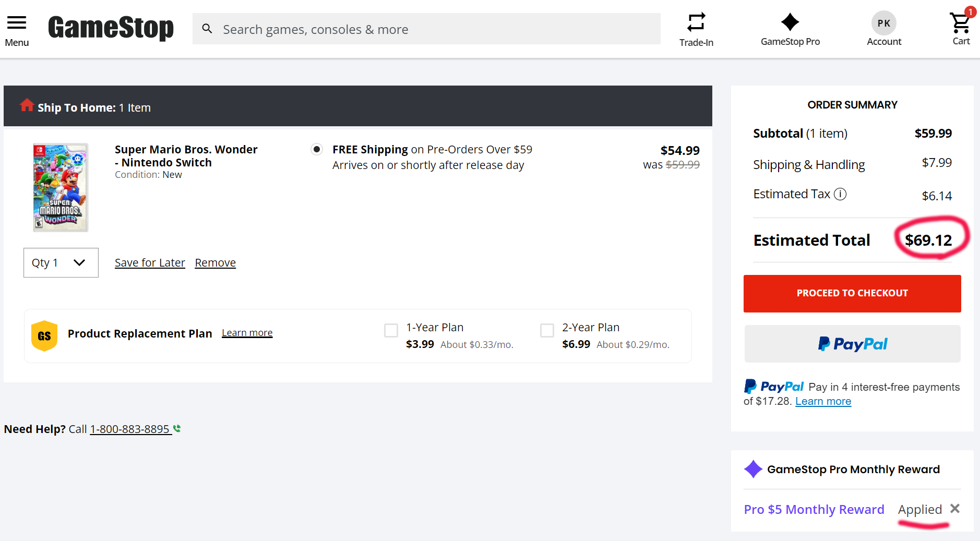Click the Pro $5 Monthly Reward link
980x541 pixels.
click(x=814, y=509)
